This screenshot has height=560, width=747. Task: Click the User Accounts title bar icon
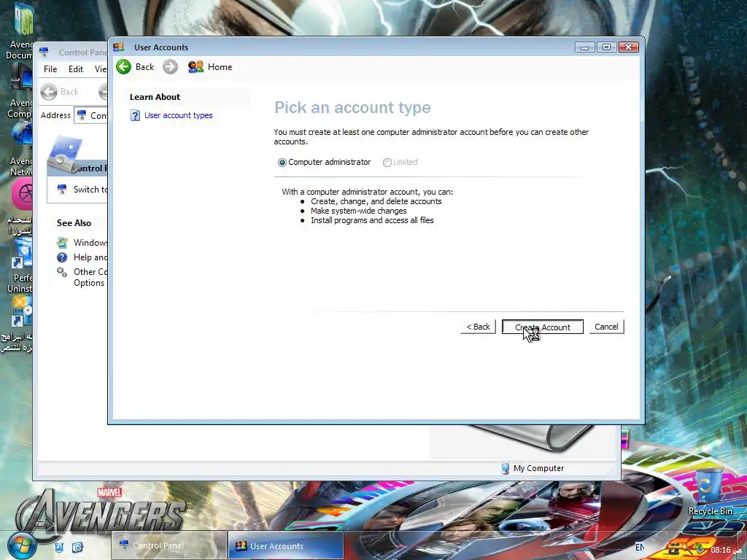pyautogui.click(x=119, y=47)
